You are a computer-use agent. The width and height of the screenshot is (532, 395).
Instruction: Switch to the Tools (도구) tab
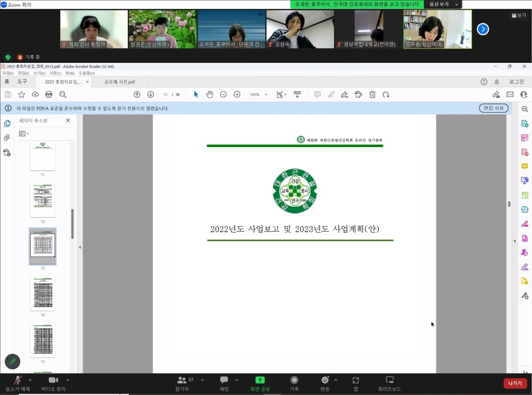tap(22, 82)
